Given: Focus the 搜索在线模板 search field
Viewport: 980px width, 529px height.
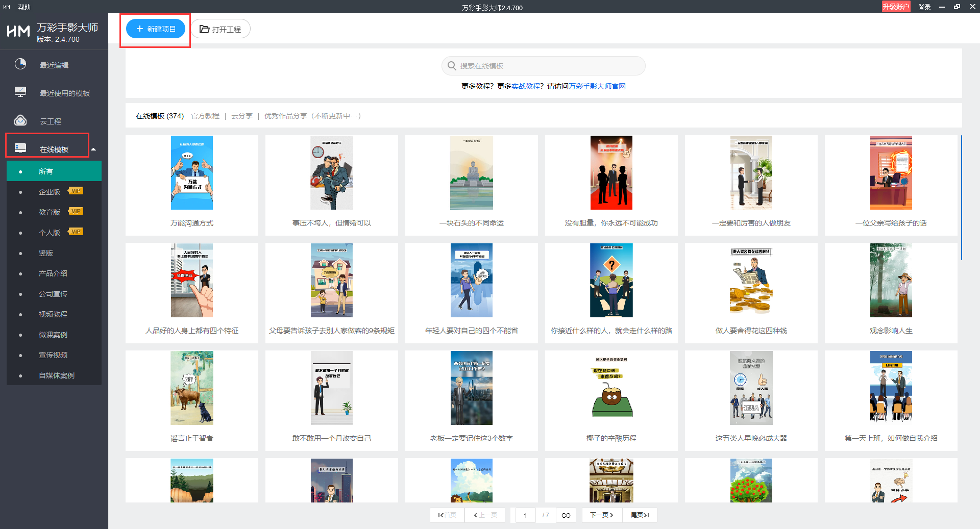Looking at the screenshot, I should point(544,66).
